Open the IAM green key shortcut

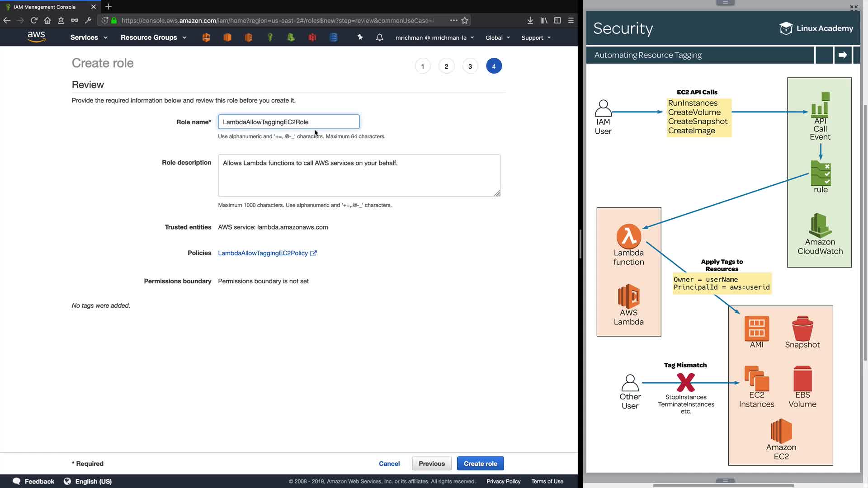click(x=270, y=38)
